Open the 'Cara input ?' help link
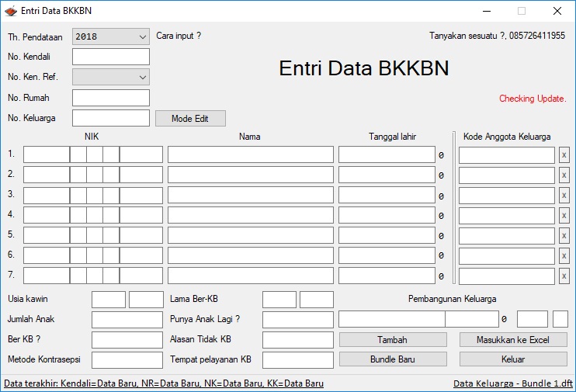576x392 pixels. click(179, 36)
